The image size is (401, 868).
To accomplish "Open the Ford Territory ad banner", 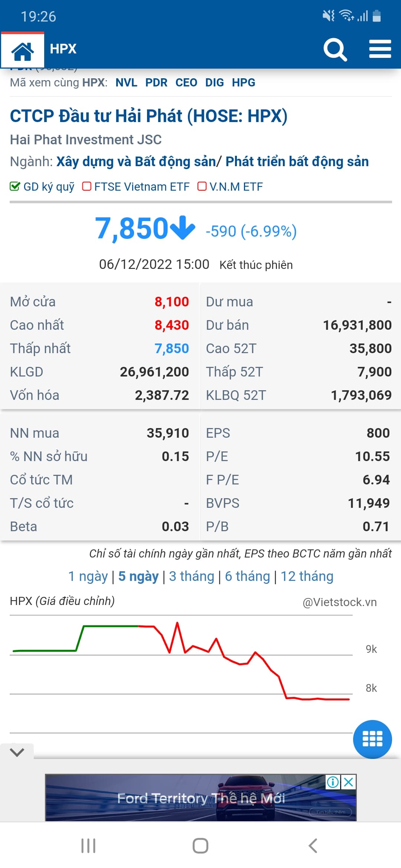I will pyautogui.click(x=200, y=798).
